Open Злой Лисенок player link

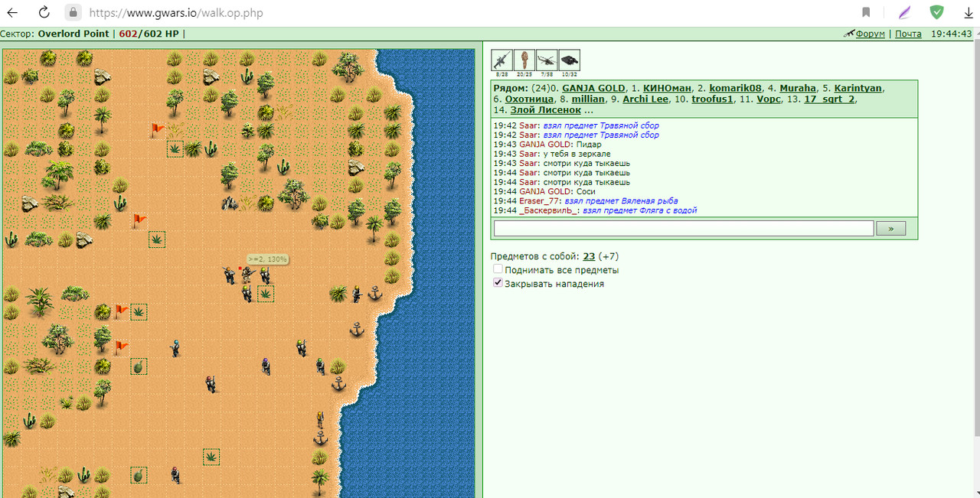(547, 110)
